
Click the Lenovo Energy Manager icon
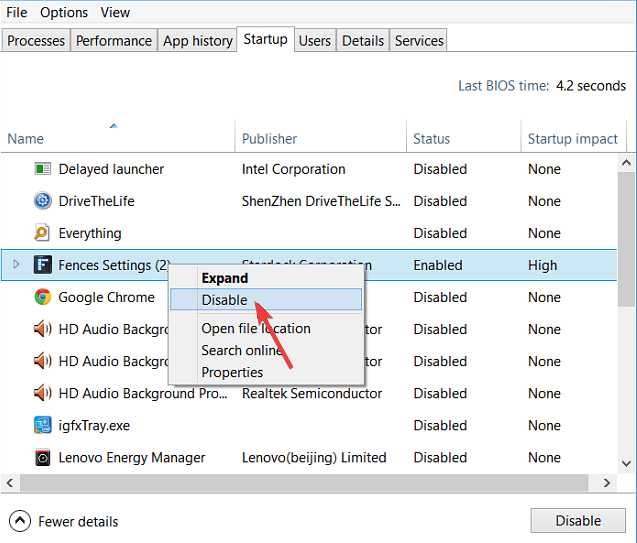click(43, 457)
